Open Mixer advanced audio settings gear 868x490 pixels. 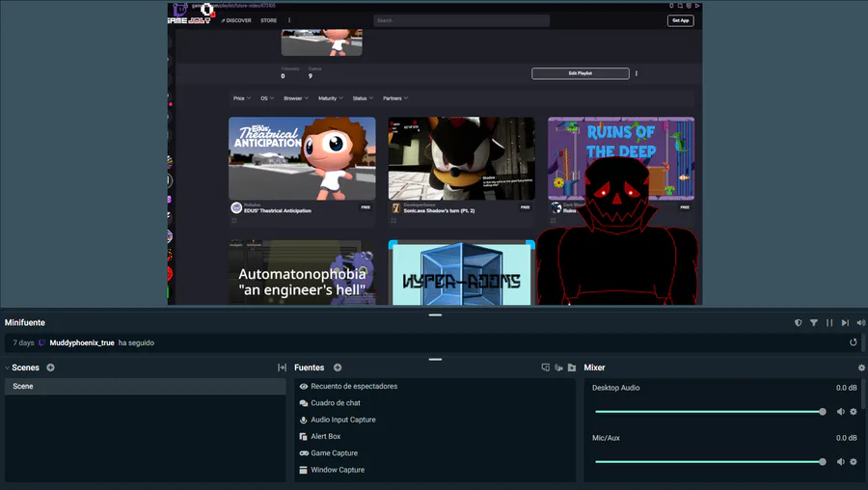pos(861,367)
